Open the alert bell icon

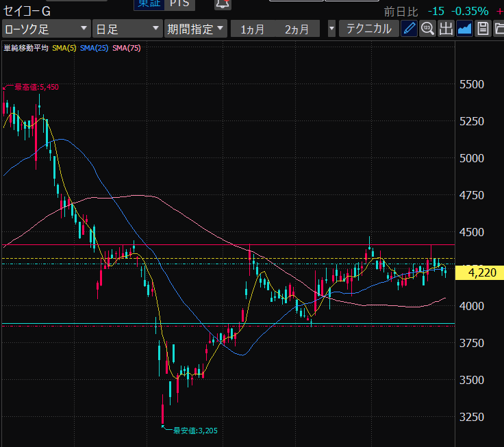[x=223, y=5]
